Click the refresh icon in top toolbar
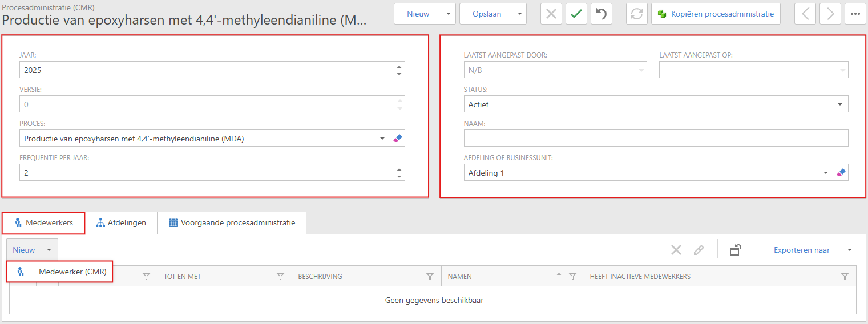 point(636,14)
